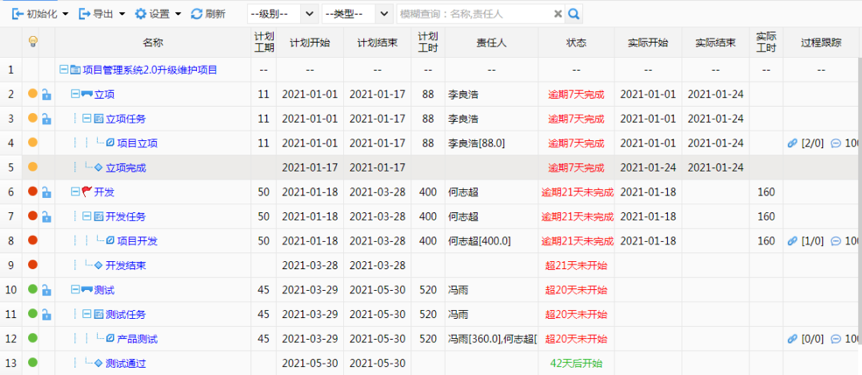This screenshot has width=862, height=375.
Task: Open the 立项完成 milestone link
Action: tap(126, 168)
